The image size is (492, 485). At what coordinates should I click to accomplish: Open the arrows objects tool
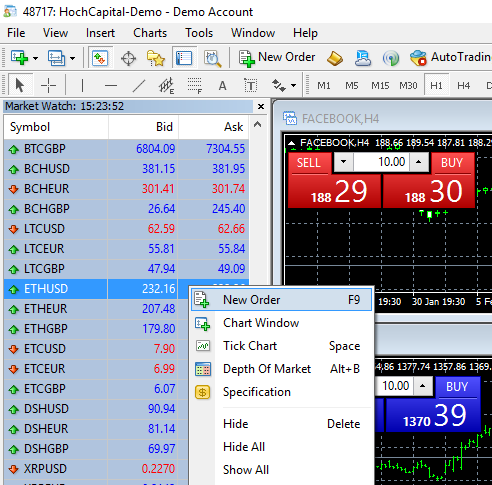click(279, 86)
